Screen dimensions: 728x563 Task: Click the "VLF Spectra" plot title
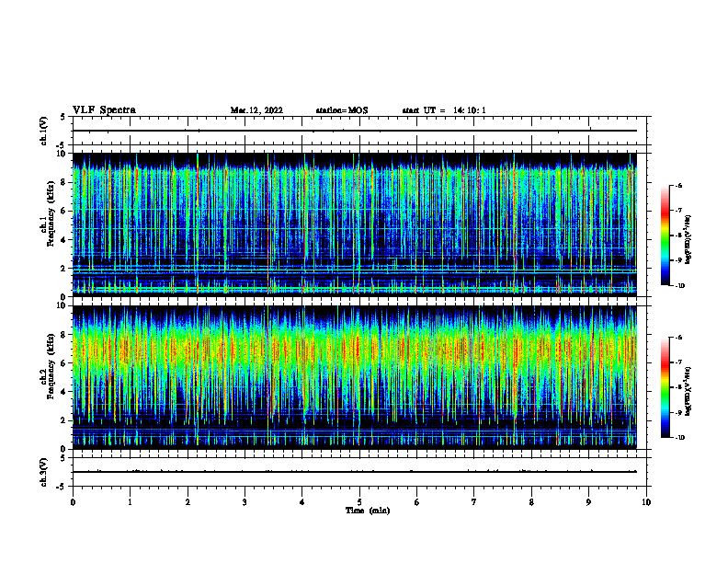(x=104, y=110)
